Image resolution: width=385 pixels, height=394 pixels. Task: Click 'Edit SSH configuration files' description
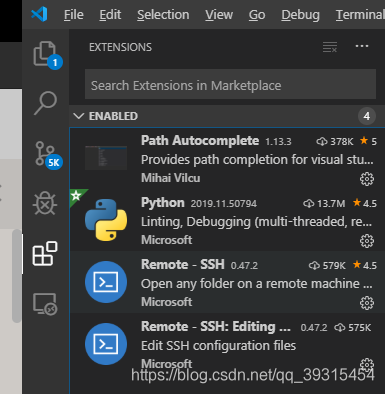pos(218,345)
